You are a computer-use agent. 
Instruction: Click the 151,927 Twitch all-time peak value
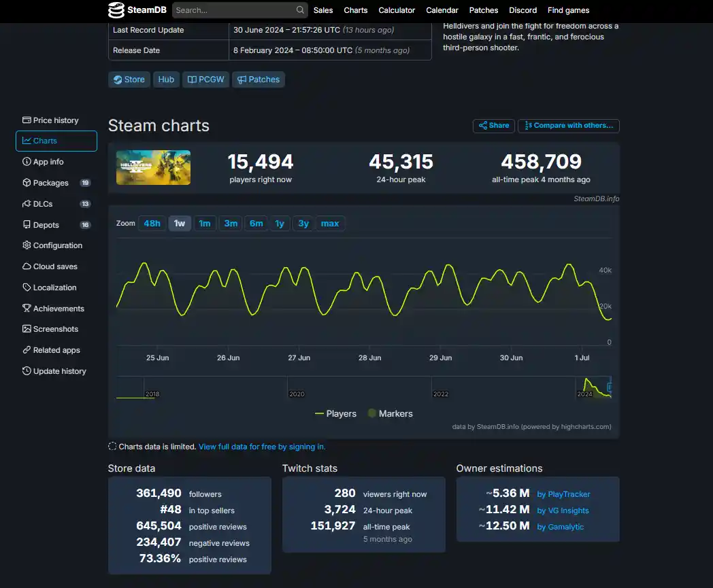coord(333,525)
